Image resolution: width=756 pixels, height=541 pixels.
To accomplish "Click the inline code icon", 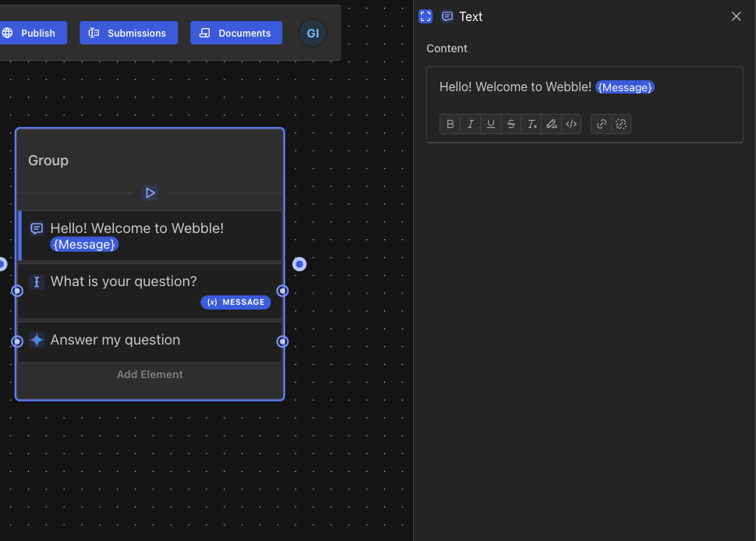I will [571, 124].
